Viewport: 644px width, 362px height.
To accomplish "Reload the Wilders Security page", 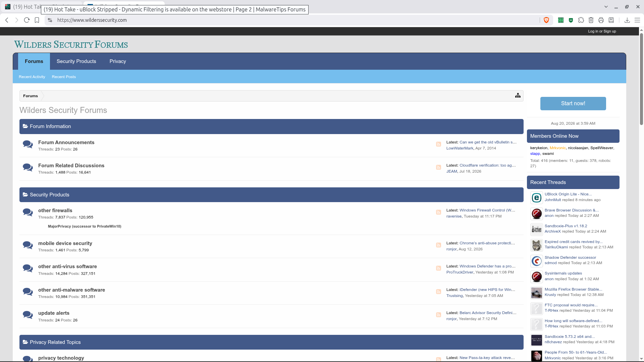I will coord(27,20).
